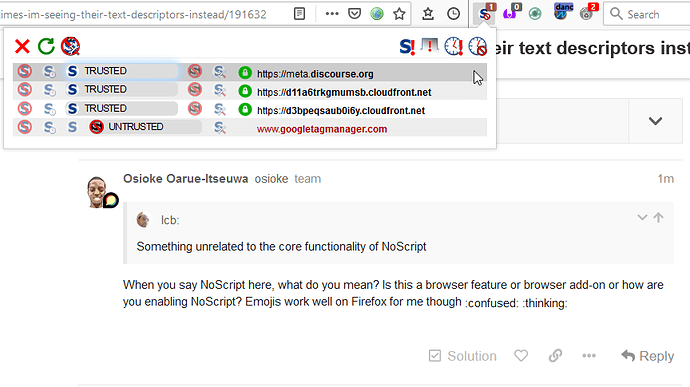This screenshot has width=690, height=387.
Task: Select UNTRUSTED preset for www.googletagmanager.com
Action: pos(145,127)
